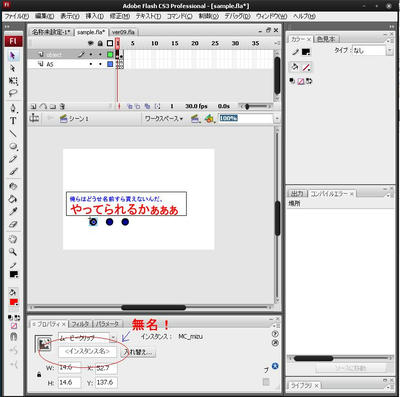Click the instance name input field
The height and width of the screenshot is (397, 400).
pos(87,351)
